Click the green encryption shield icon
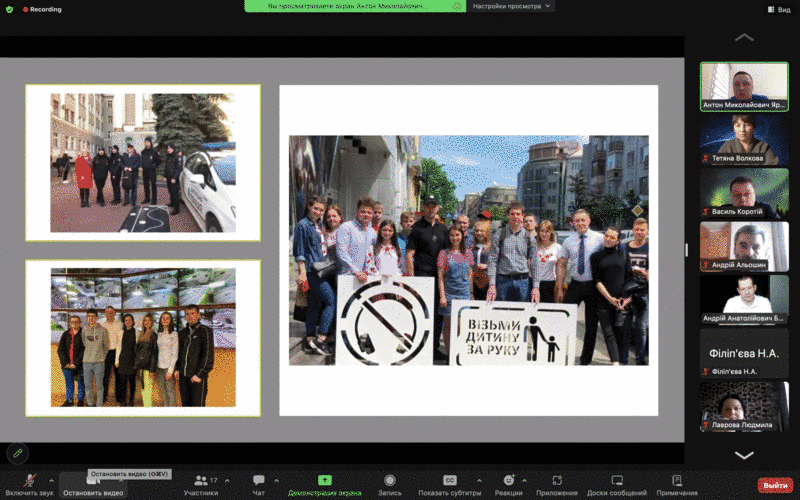Screen dimensions: 800x500 (9, 9)
